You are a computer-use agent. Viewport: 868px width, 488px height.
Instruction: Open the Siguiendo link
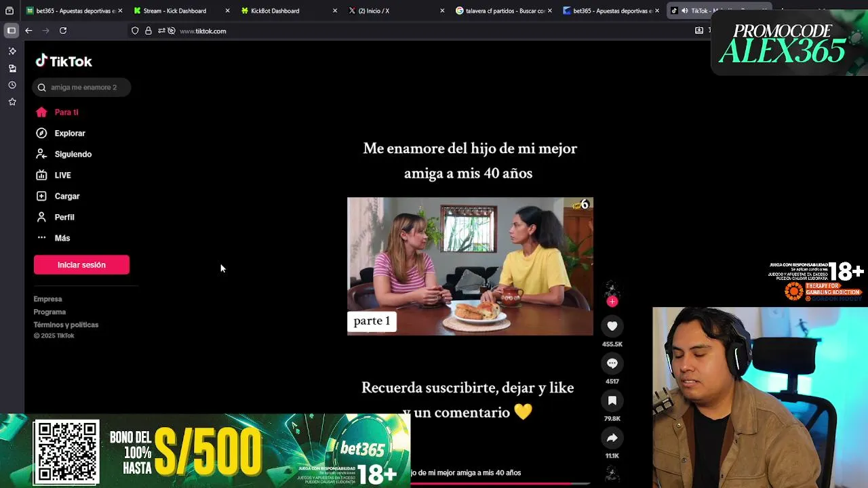tap(73, 154)
